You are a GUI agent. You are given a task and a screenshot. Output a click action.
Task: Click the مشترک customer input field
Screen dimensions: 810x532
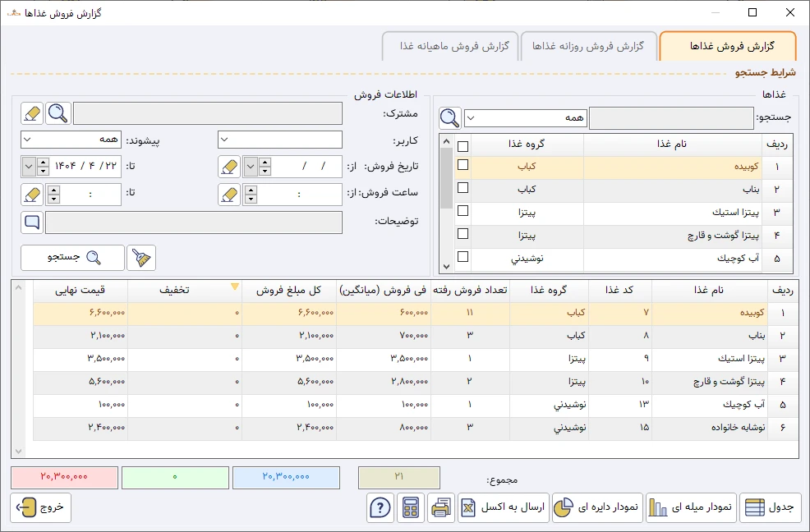click(208, 113)
